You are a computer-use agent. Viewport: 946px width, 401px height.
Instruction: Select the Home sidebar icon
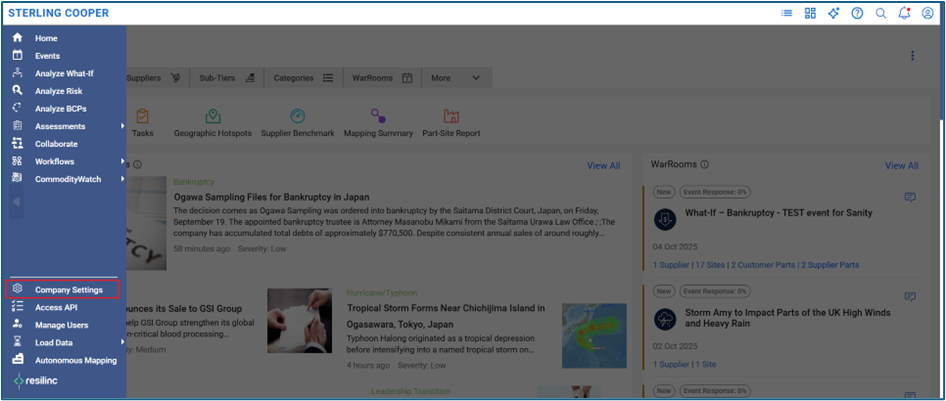pos(17,37)
